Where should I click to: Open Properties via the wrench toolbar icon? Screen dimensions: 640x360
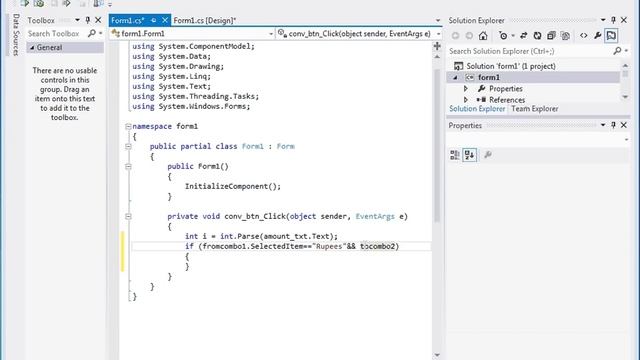coord(598,36)
